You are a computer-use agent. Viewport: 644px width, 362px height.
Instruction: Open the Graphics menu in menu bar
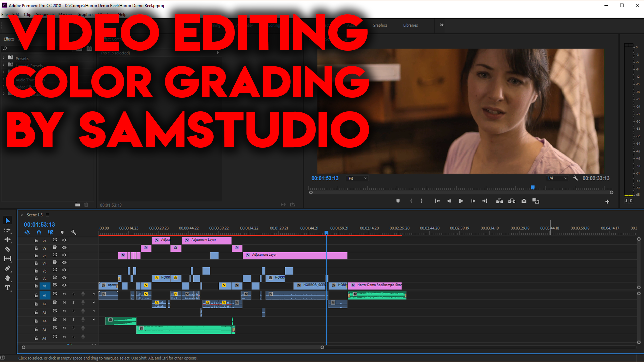(85, 15)
